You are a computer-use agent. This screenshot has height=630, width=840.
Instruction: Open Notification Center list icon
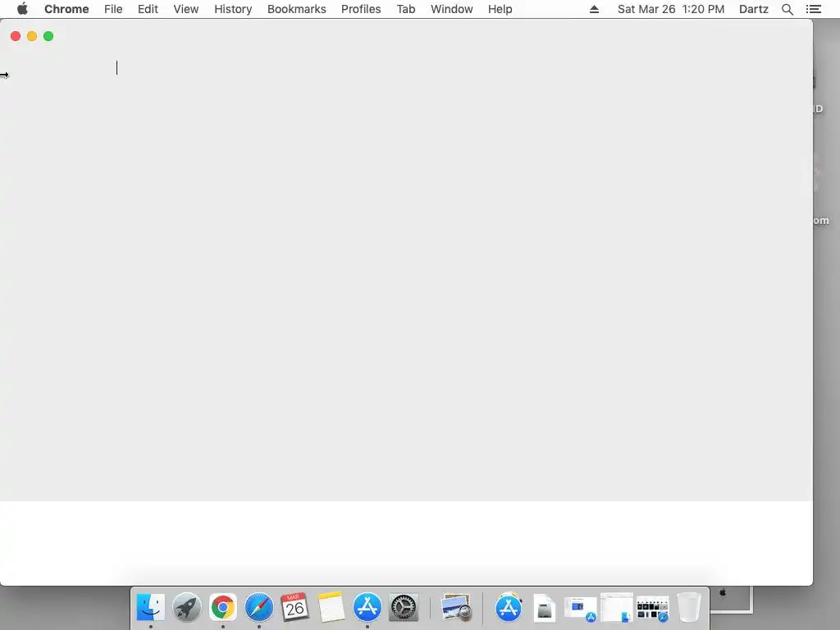[x=814, y=9]
